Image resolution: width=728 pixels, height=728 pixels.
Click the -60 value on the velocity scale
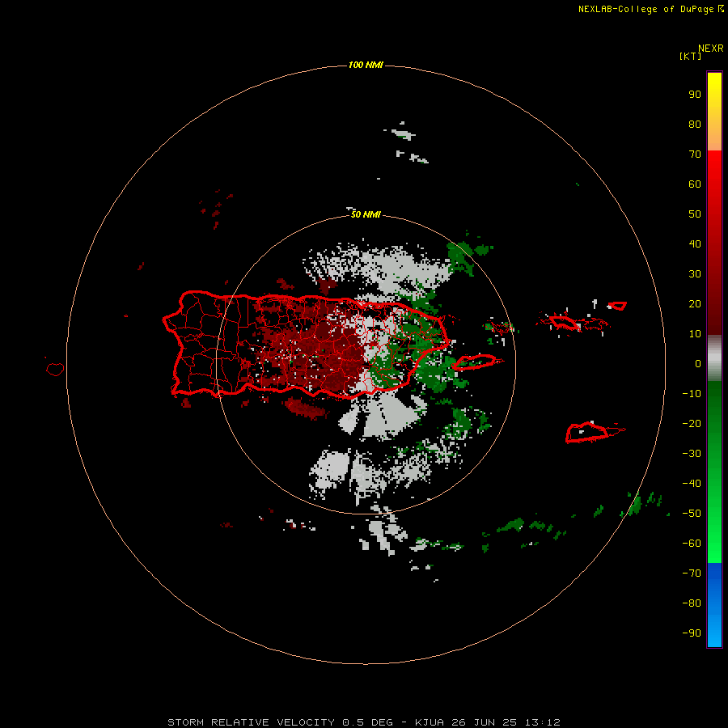point(692,544)
